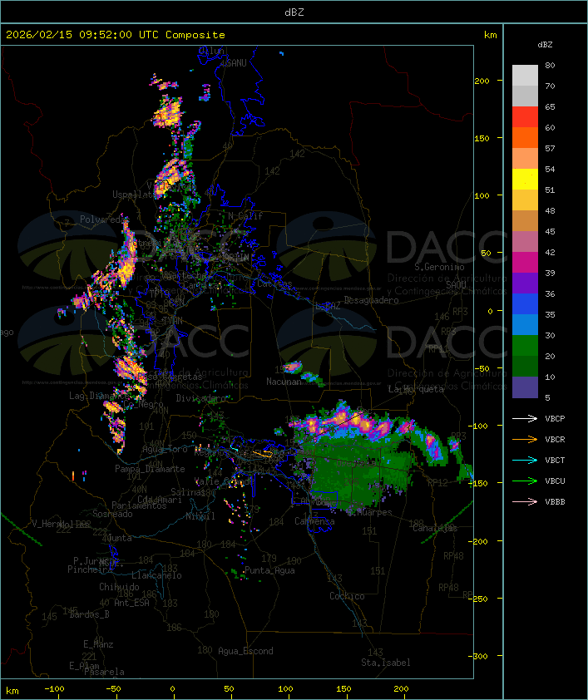
Task: Select the cyan VBCT arrow icon
Action: [x=525, y=460]
